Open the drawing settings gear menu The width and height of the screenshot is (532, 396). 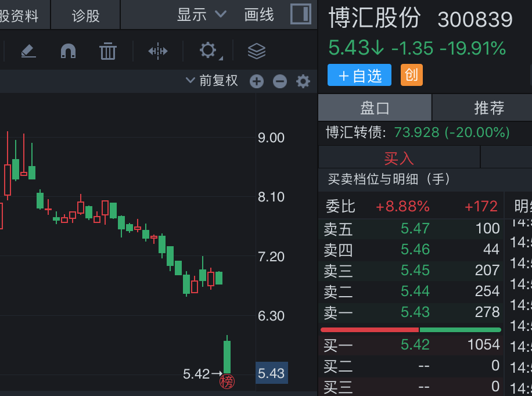(209, 51)
